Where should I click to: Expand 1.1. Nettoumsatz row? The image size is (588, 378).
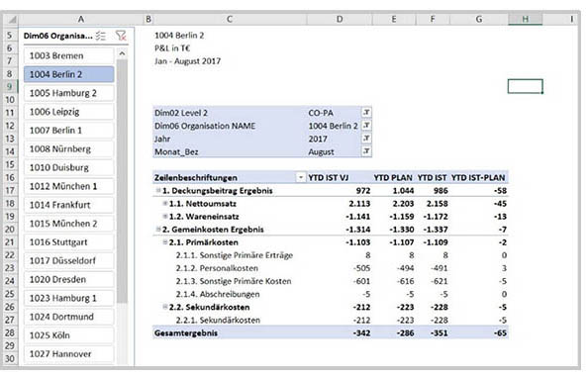(x=165, y=203)
